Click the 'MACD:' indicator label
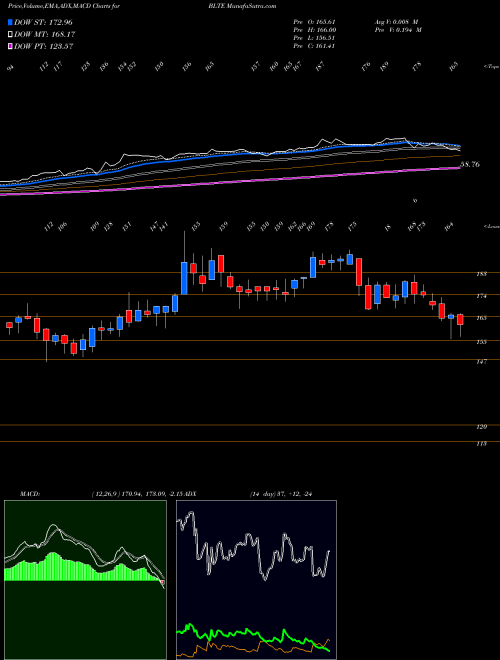This screenshot has width=500, height=660. pos(29,494)
